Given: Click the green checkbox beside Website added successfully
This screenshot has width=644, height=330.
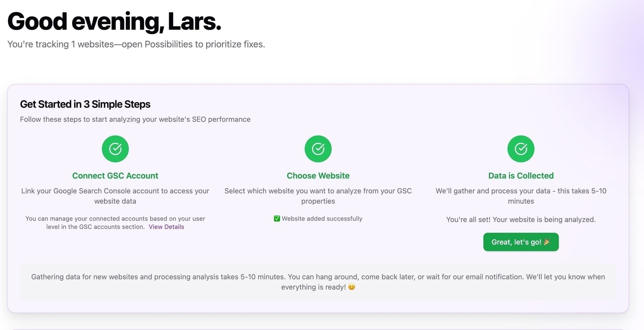Looking at the screenshot, I should (x=277, y=218).
